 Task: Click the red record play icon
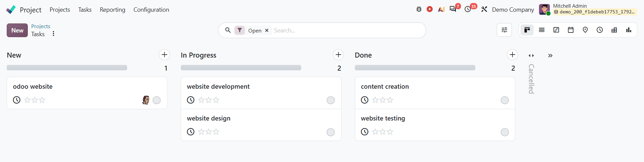pos(430,9)
